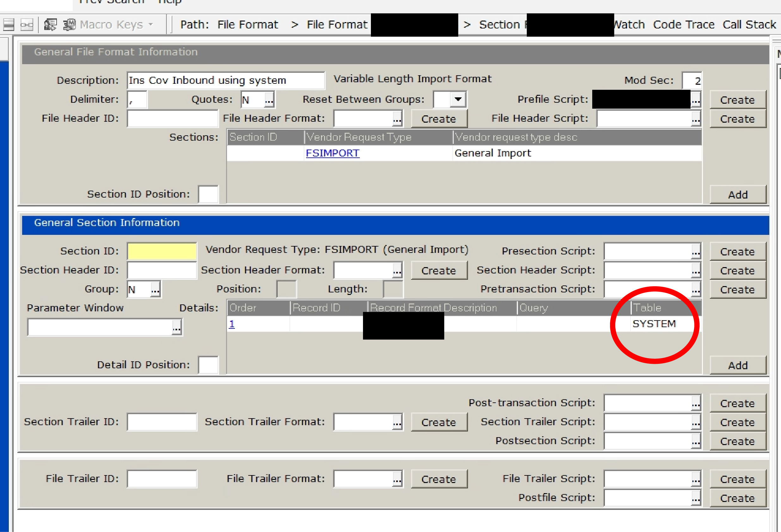Open File Header Format lookup ellipsis
This screenshot has height=532, width=781.
pos(397,119)
